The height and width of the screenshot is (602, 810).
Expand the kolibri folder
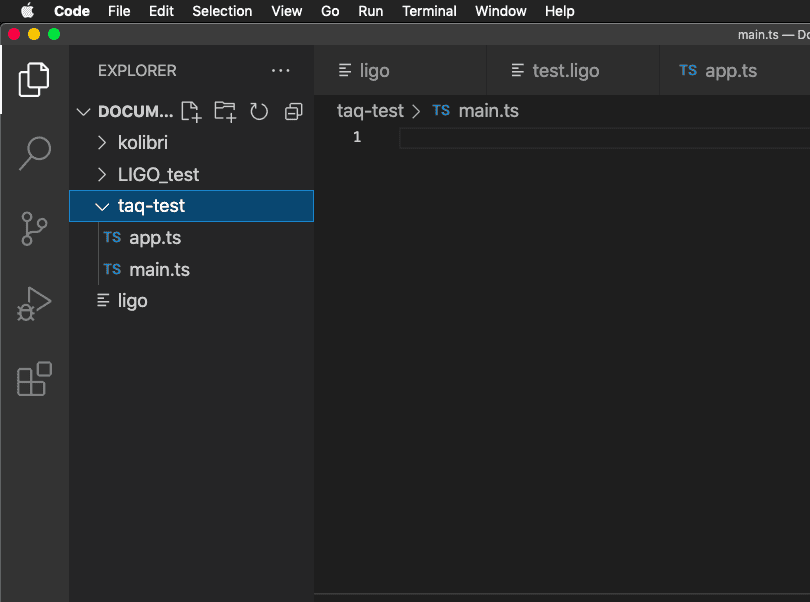142,143
